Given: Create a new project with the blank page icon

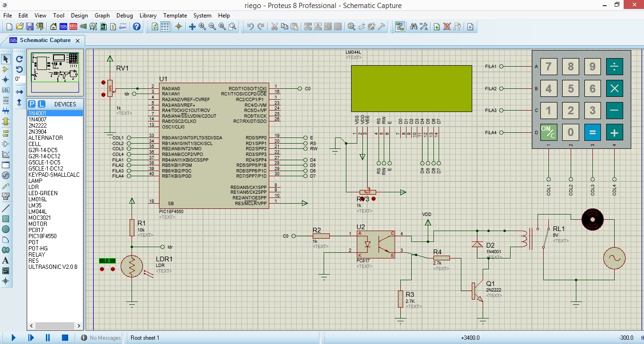Looking at the screenshot, I should [8, 26].
